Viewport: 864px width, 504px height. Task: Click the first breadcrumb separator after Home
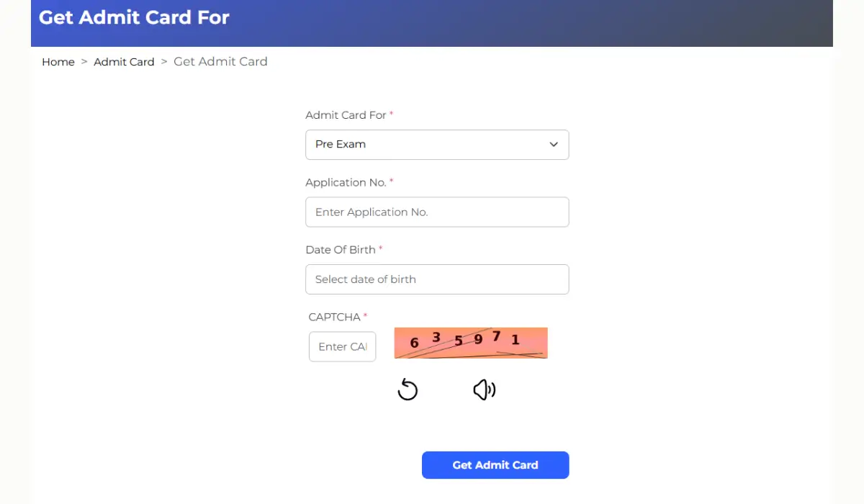click(x=84, y=62)
